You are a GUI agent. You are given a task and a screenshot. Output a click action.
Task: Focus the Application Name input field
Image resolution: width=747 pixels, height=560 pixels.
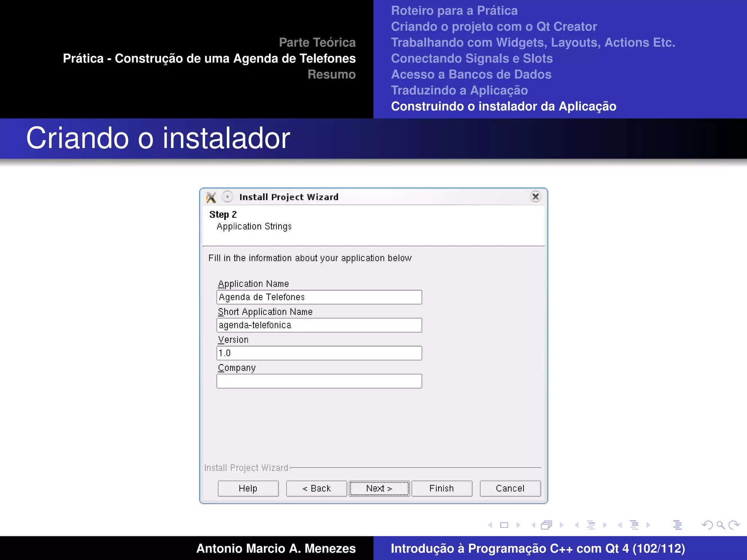tap(319, 297)
